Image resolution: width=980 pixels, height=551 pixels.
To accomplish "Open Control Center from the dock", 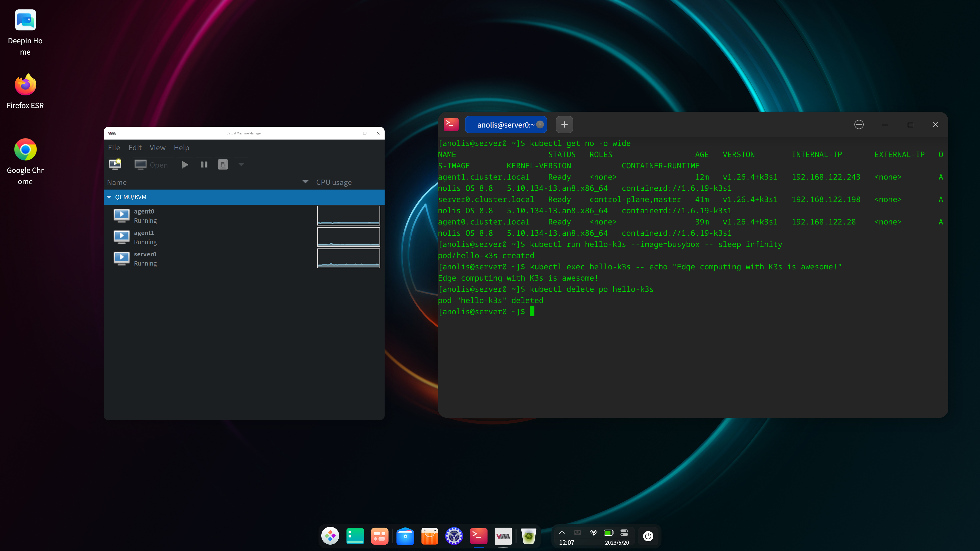I will click(x=454, y=536).
